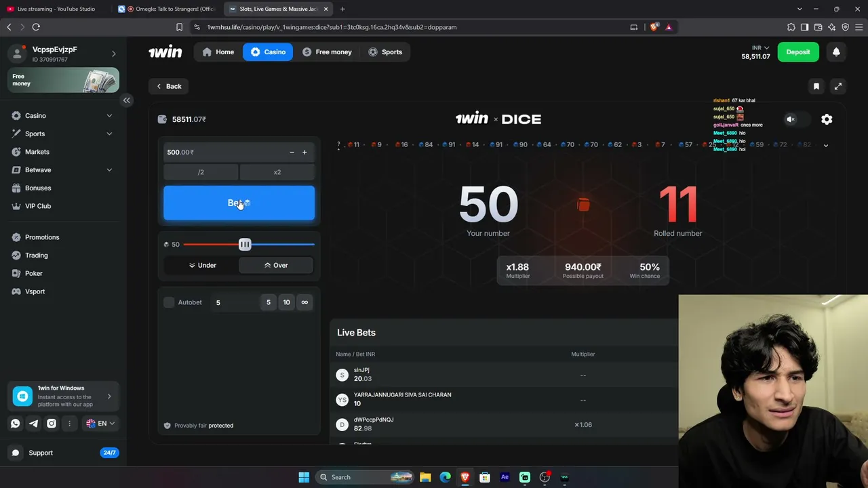The width and height of the screenshot is (868, 488).
Task: Launch Microsoft Edge from the taskbar
Action: click(x=445, y=477)
